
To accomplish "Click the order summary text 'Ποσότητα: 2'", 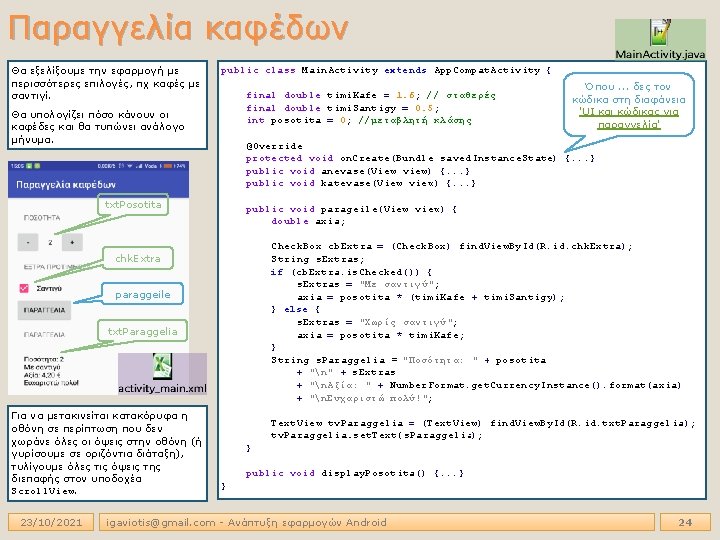I will pyautogui.click(x=44, y=359).
